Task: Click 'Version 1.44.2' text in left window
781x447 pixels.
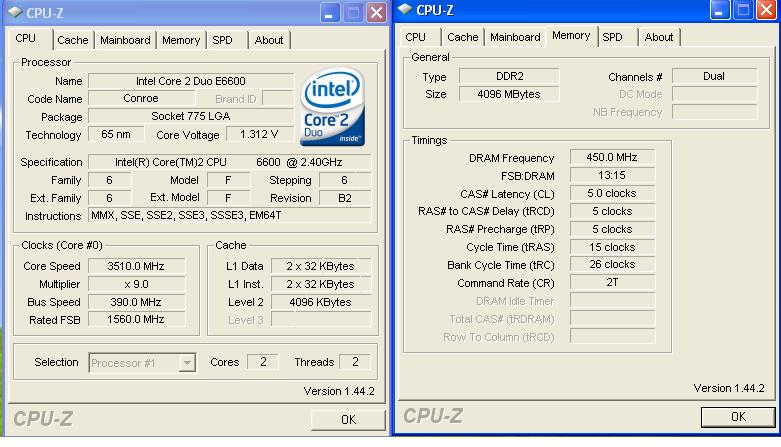Action: [339, 391]
